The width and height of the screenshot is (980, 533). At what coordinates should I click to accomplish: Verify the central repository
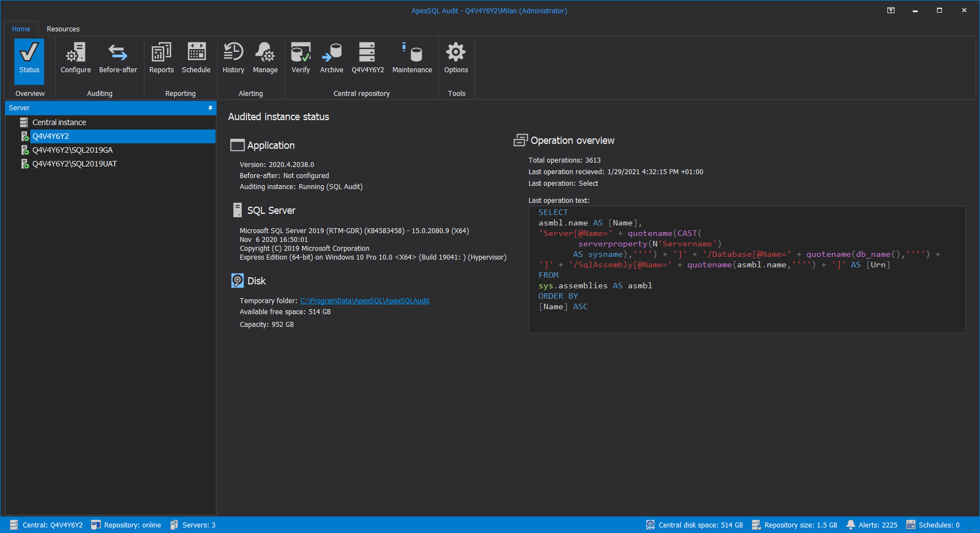[300, 58]
